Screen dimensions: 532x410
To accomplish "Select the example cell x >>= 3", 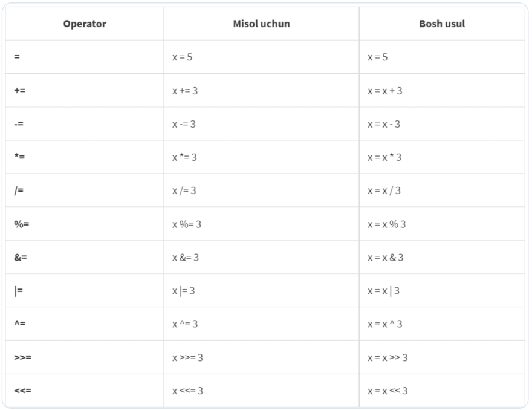I will coord(187,357).
